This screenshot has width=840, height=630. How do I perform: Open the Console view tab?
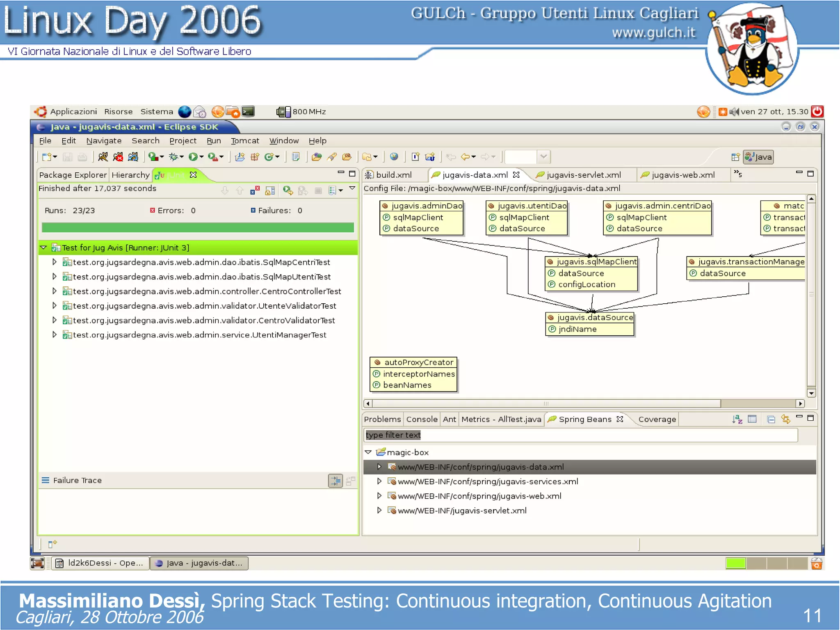pos(422,419)
